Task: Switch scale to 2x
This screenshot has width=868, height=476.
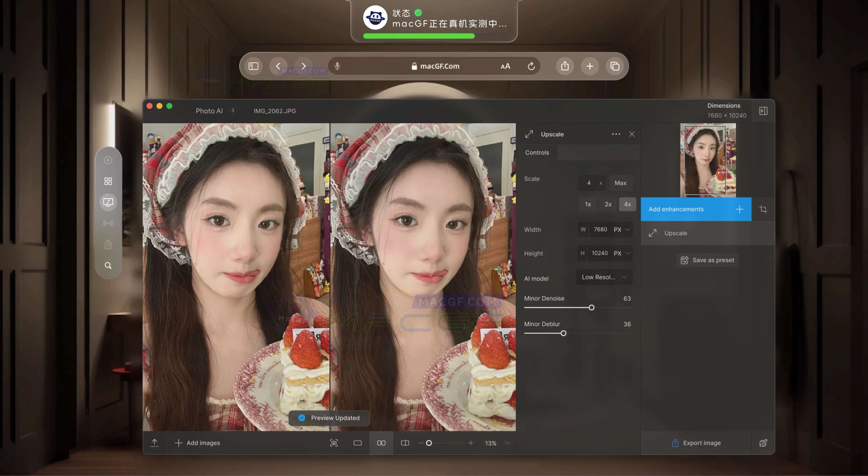Action: tap(607, 204)
